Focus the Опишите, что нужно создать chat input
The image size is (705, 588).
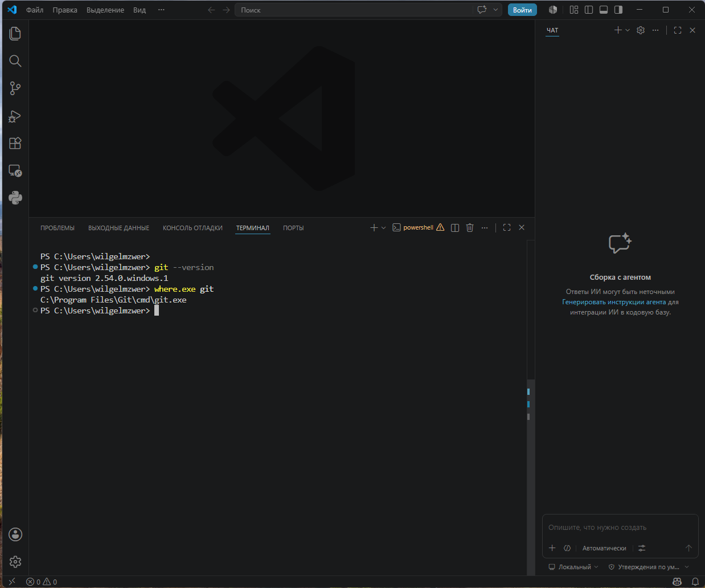point(620,528)
